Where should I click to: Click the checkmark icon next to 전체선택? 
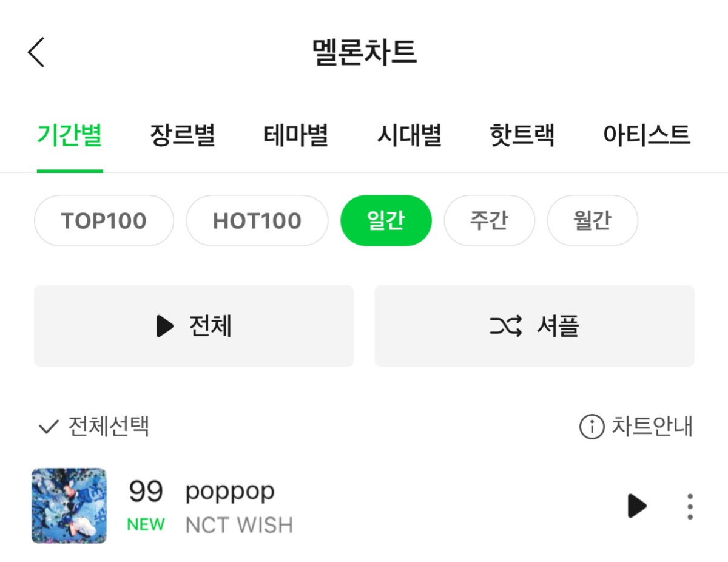pyautogui.click(x=48, y=427)
